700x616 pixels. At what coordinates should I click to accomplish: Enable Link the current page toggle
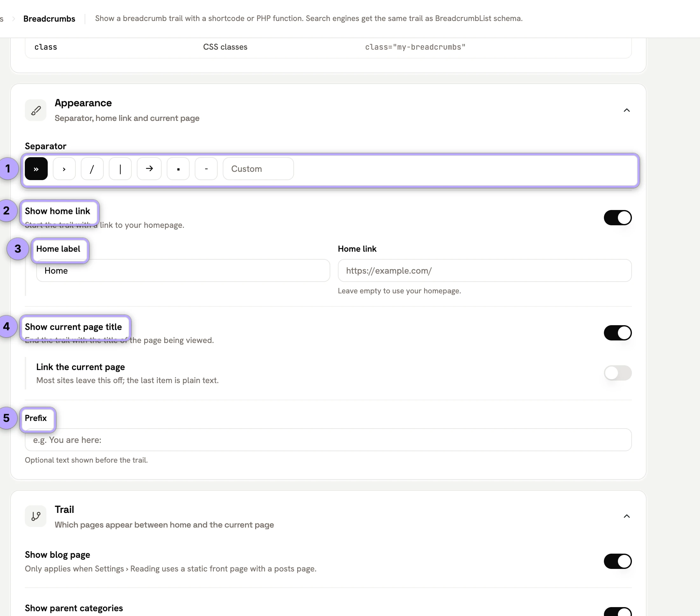pos(618,373)
